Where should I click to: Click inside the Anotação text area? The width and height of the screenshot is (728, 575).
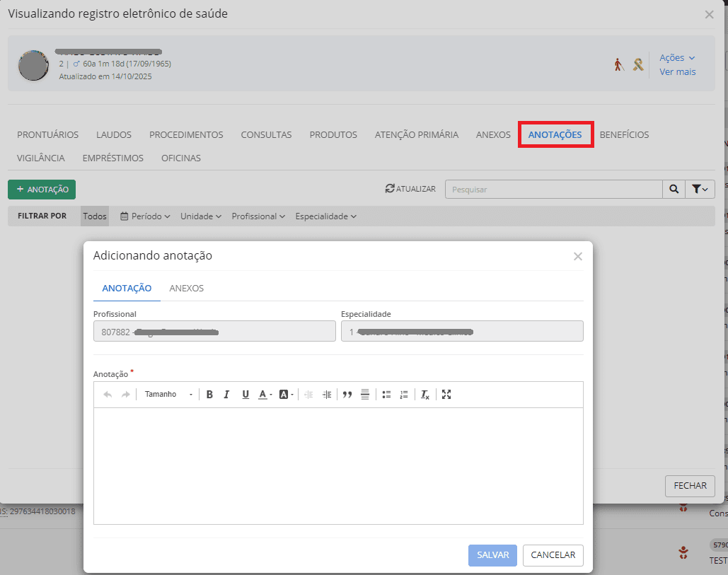338,465
